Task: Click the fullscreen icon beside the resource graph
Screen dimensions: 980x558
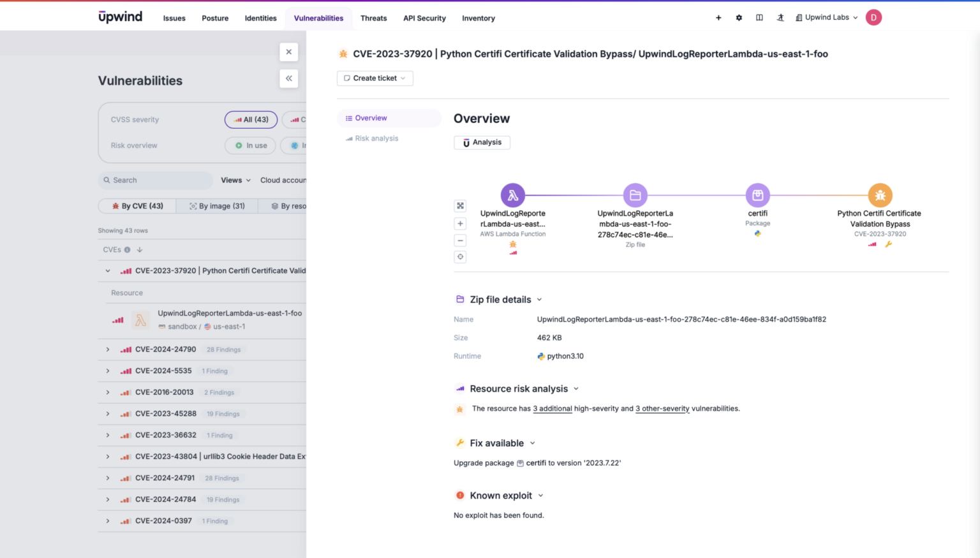Action: (x=460, y=206)
